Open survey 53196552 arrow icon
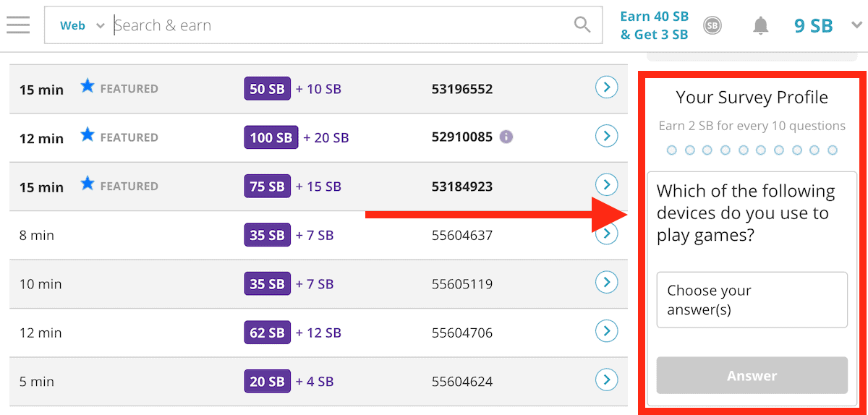Viewport: 868px width, 415px height. point(606,88)
